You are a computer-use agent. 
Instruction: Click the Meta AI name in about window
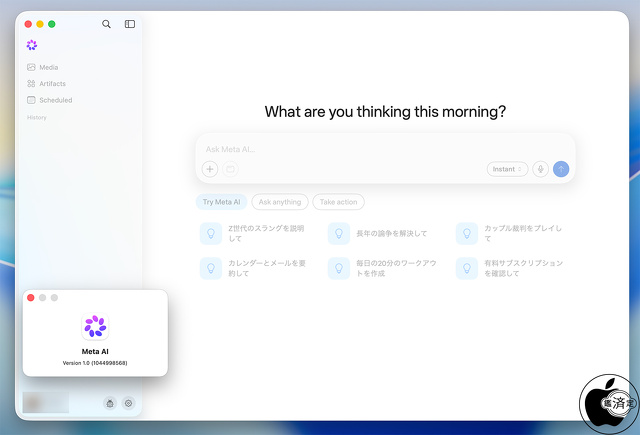95,351
